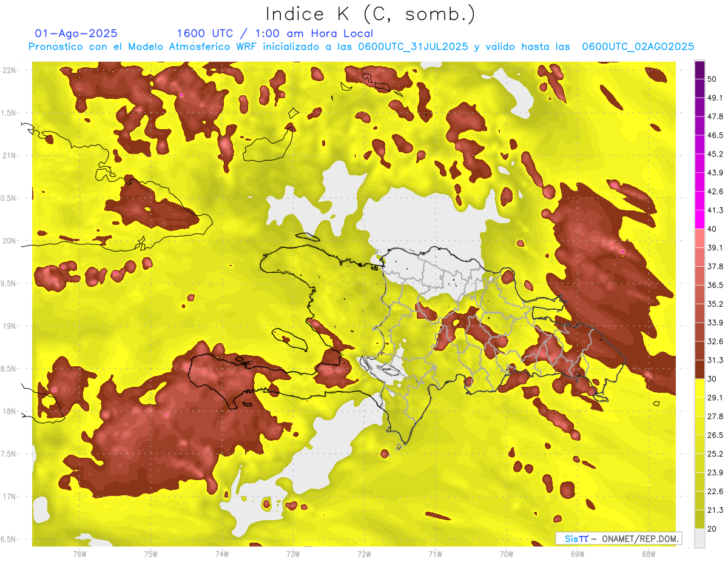Click '1600 UTC / 1:00 am Hora Local'
728x562 pixels.
click(275, 33)
